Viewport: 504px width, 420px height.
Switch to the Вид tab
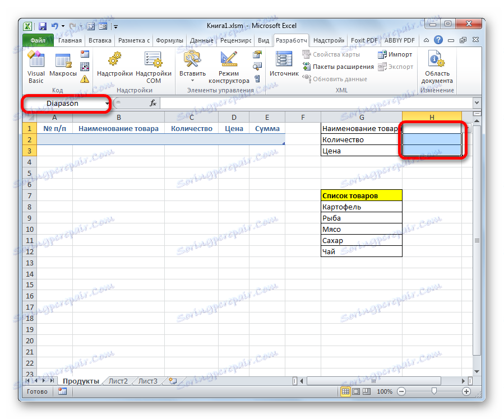pyautogui.click(x=263, y=40)
